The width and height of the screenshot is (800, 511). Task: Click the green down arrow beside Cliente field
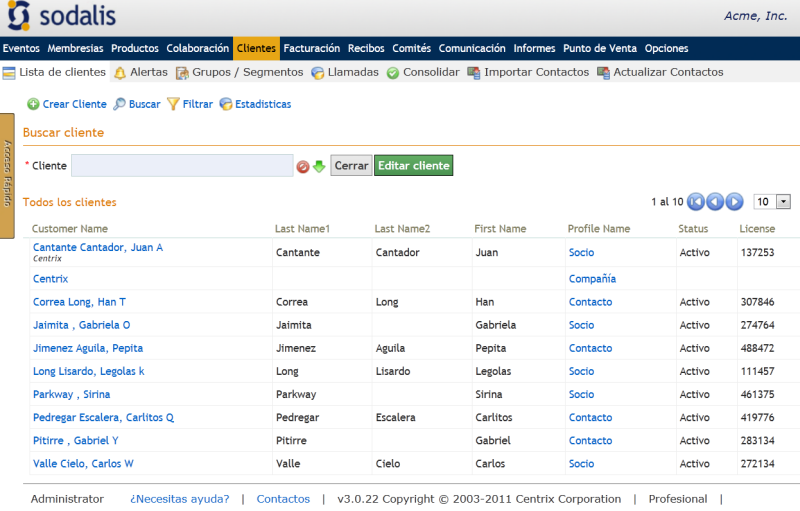[x=319, y=166]
